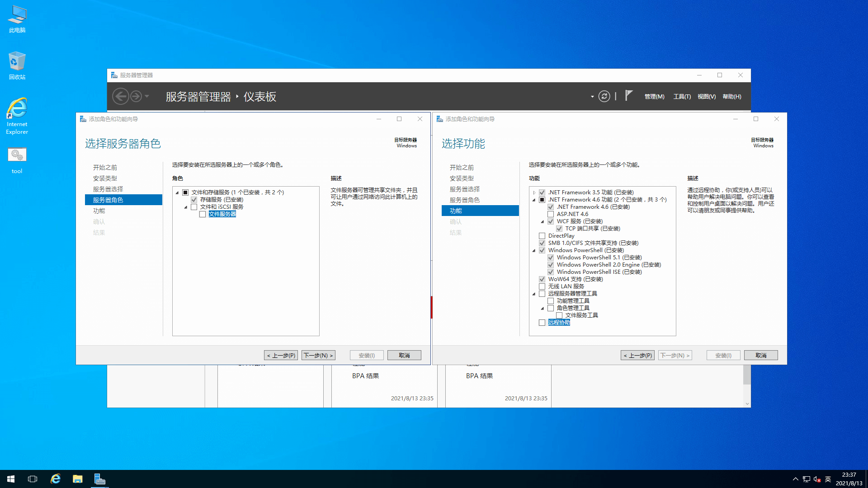Open the 管理(M) menu

(654, 97)
